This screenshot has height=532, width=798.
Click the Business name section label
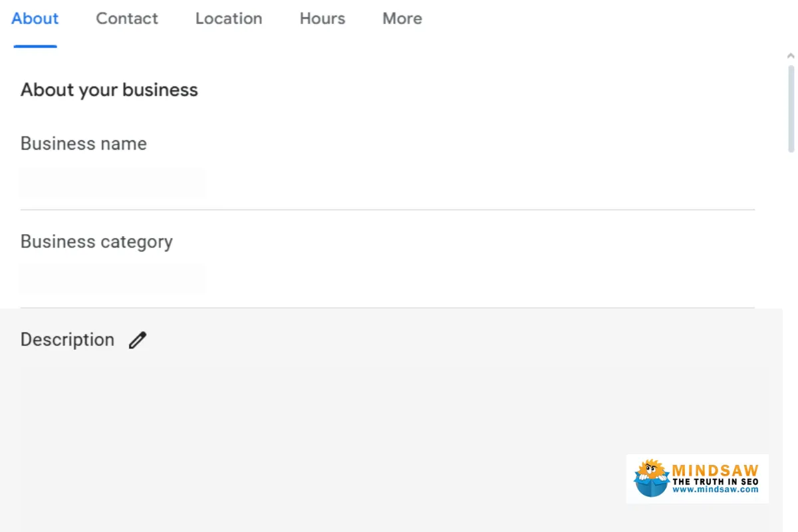[83, 143]
